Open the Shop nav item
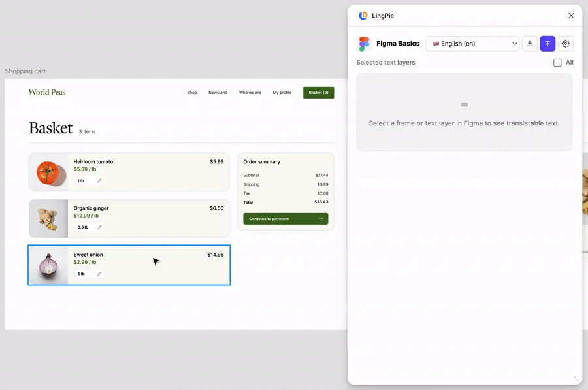The height and width of the screenshot is (390, 588). 192,93
